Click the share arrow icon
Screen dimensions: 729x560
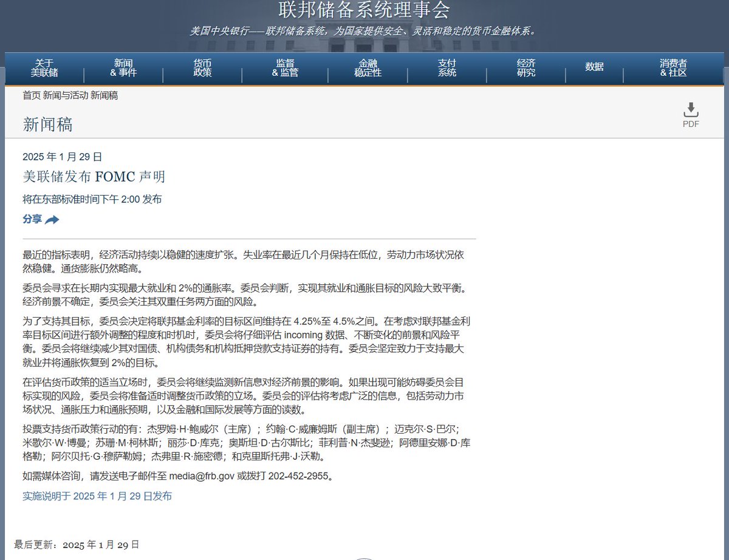click(52, 220)
